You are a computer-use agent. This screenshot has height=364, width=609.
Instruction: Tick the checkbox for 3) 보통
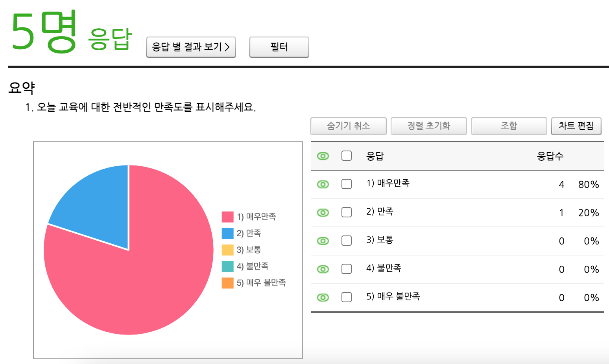[x=347, y=241]
